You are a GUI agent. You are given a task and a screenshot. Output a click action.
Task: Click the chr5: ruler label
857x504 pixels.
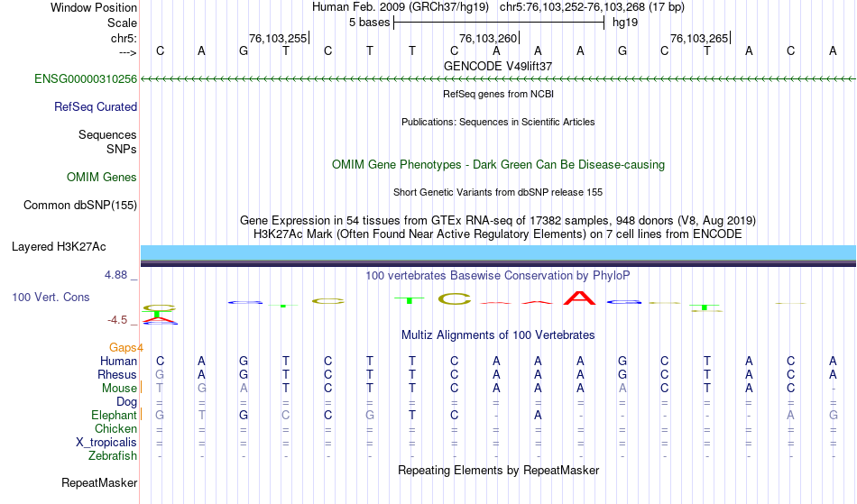[x=124, y=39]
